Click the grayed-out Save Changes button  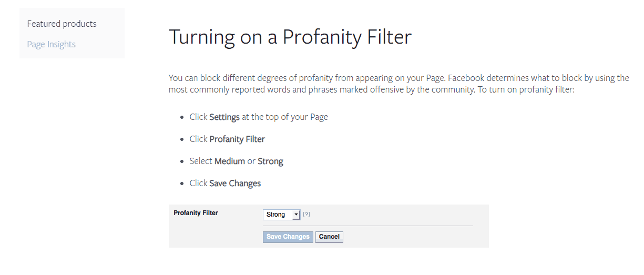[x=288, y=237]
